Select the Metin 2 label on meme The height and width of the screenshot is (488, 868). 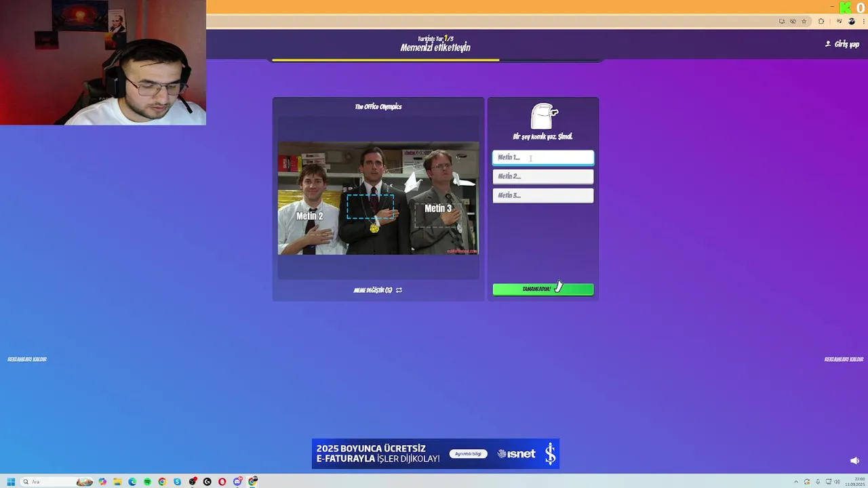click(309, 216)
